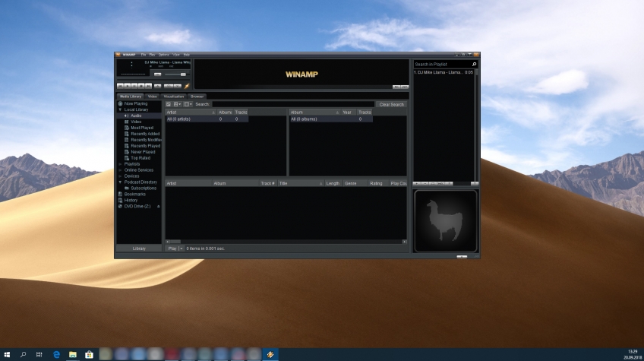Image resolution: width=644 pixels, height=361 pixels.
Task: Open Bookmarks in the library tree
Action: [x=134, y=194]
